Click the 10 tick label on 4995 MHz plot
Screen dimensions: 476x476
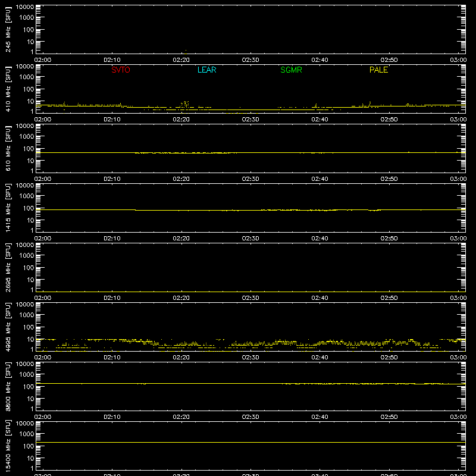(x=30, y=339)
